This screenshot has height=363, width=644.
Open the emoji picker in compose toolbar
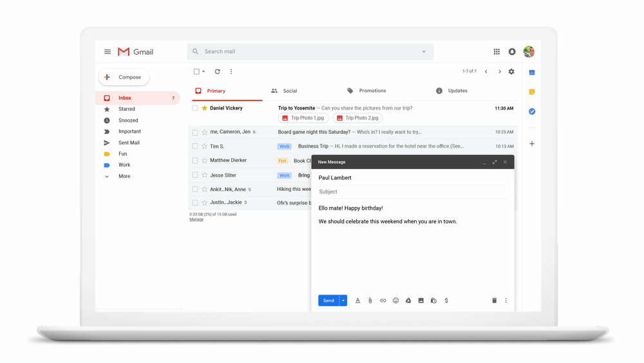pos(395,300)
